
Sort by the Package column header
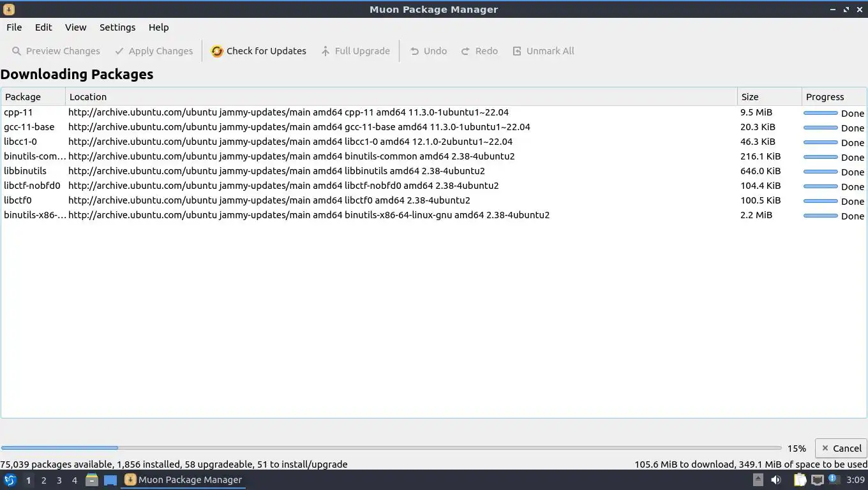point(33,97)
